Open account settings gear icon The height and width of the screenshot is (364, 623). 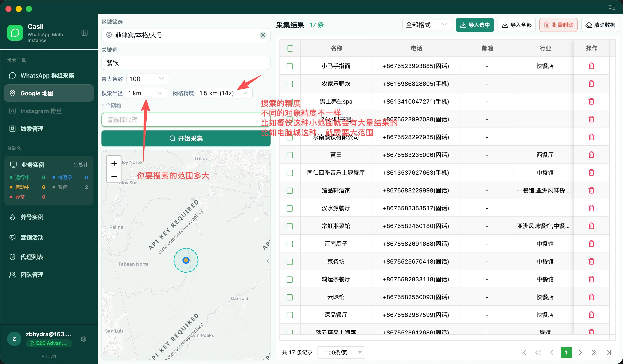(x=84, y=339)
